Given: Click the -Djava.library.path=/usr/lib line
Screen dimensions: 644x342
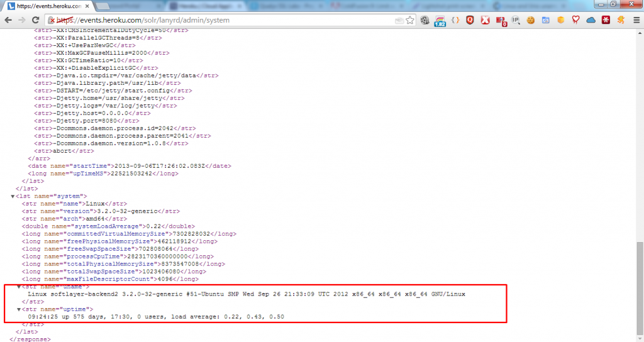Looking at the screenshot, I should 107,83.
